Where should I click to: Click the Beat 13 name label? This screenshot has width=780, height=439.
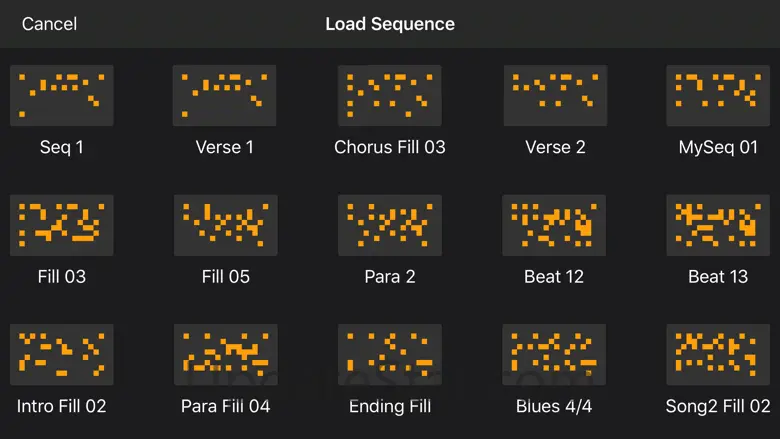coord(718,277)
